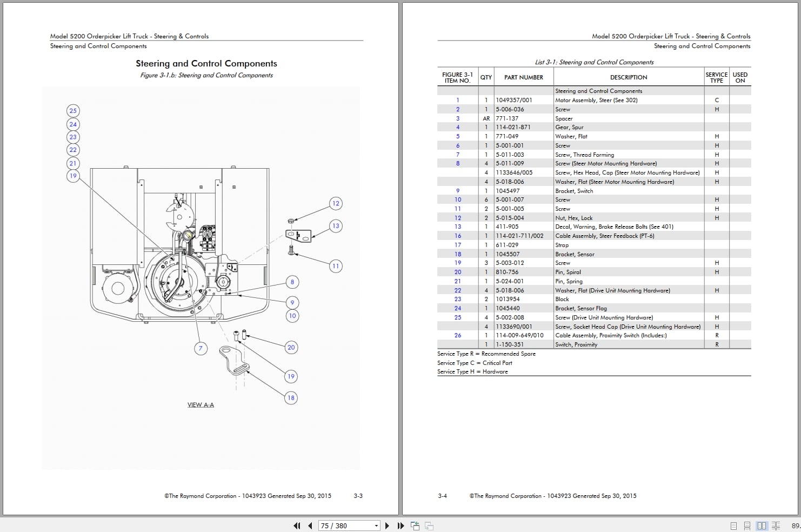Go to the next view
Image resolution: width=801 pixels, height=532 pixels.
point(429,526)
